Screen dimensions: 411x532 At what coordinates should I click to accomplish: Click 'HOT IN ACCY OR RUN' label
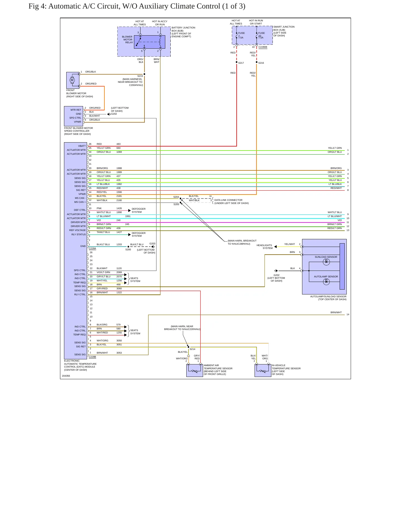[x=160, y=23]
